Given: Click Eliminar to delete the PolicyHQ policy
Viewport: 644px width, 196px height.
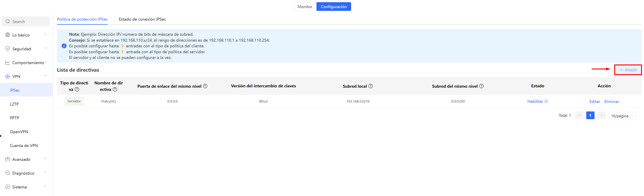Looking at the screenshot, I should 611,101.
